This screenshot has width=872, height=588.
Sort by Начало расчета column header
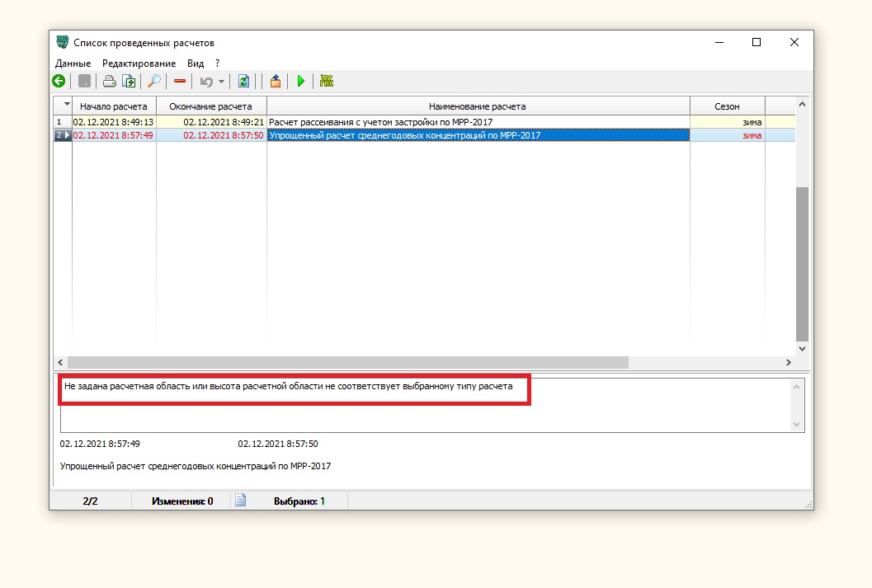(114, 106)
